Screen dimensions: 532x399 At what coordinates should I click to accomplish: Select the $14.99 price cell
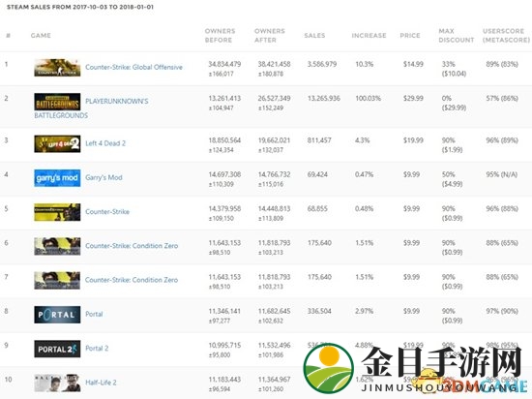click(413, 64)
